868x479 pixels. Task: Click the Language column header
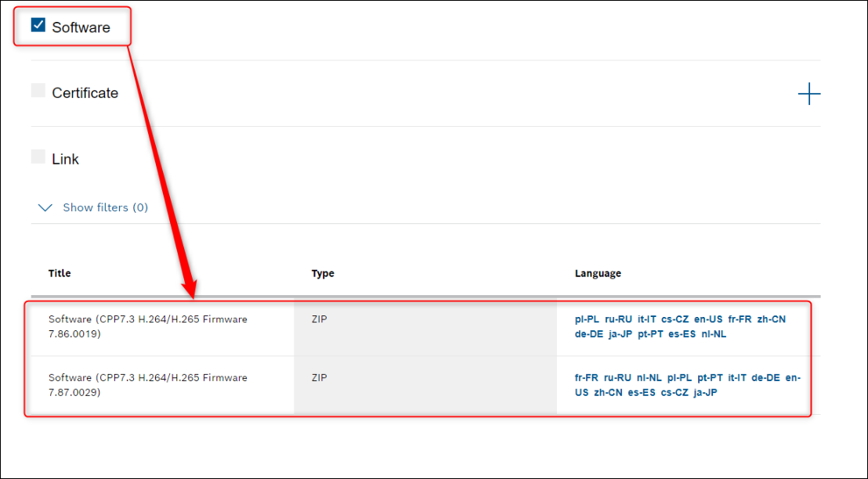[598, 273]
